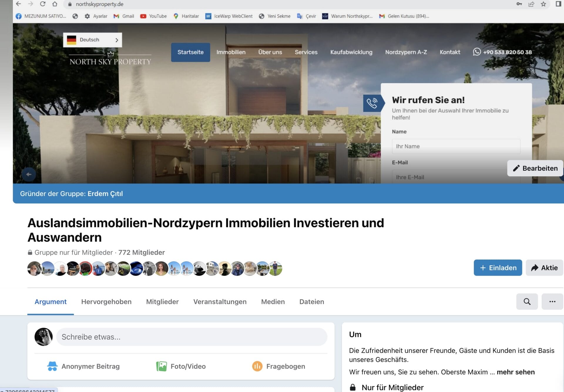Open the YouTube bookmark
Image resolution: width=564 pixels, height=392 pixels.
tap(153, 16)
